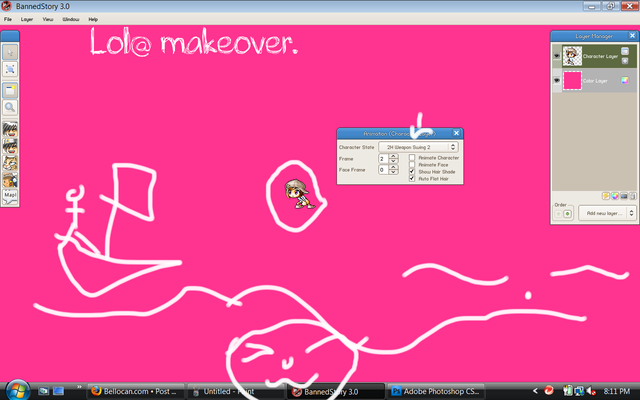Increase the Face Frame value
Viewport: 640px width, 400px height.
point(393,167)
